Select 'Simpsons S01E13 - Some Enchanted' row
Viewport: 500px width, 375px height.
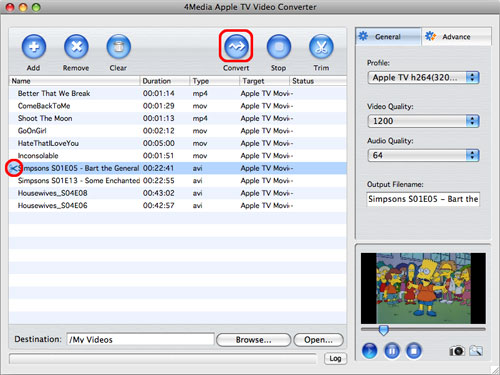pos(178,181)
